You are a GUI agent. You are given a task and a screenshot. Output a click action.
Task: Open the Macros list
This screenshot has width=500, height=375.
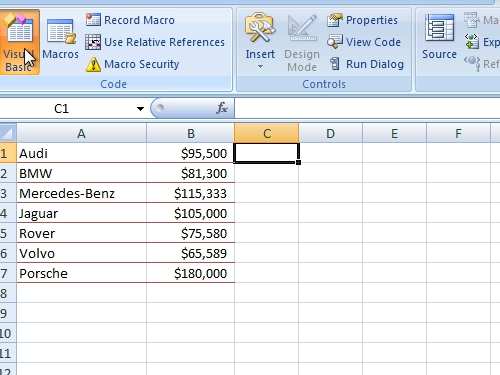point(60,42)
